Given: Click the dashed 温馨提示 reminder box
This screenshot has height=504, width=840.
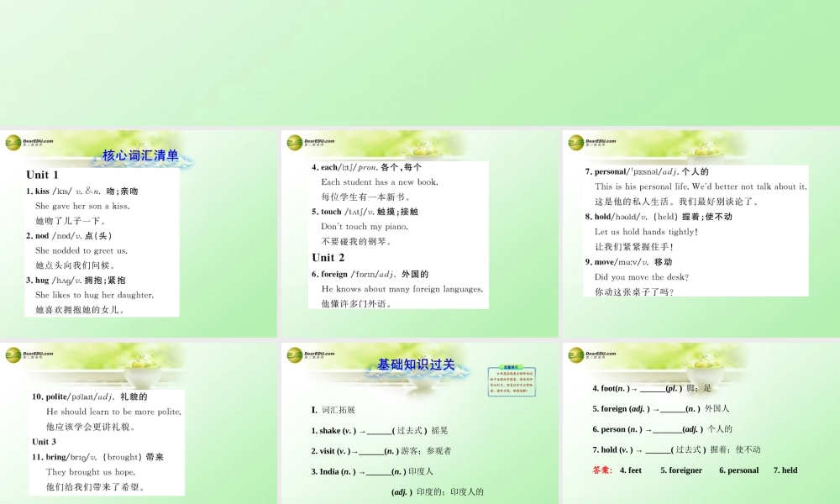Looking at the screenshot, I should click(x=512, y=384).
